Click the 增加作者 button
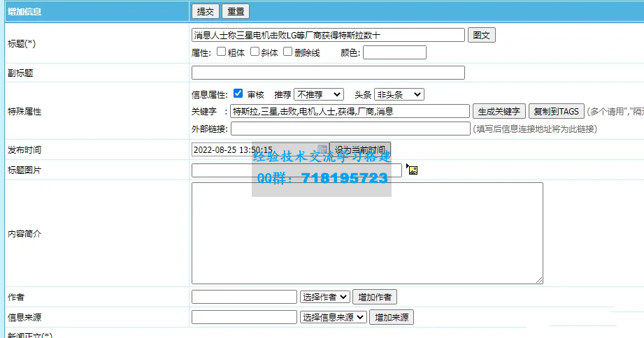The image size is (644, 338). click(375, 297)
